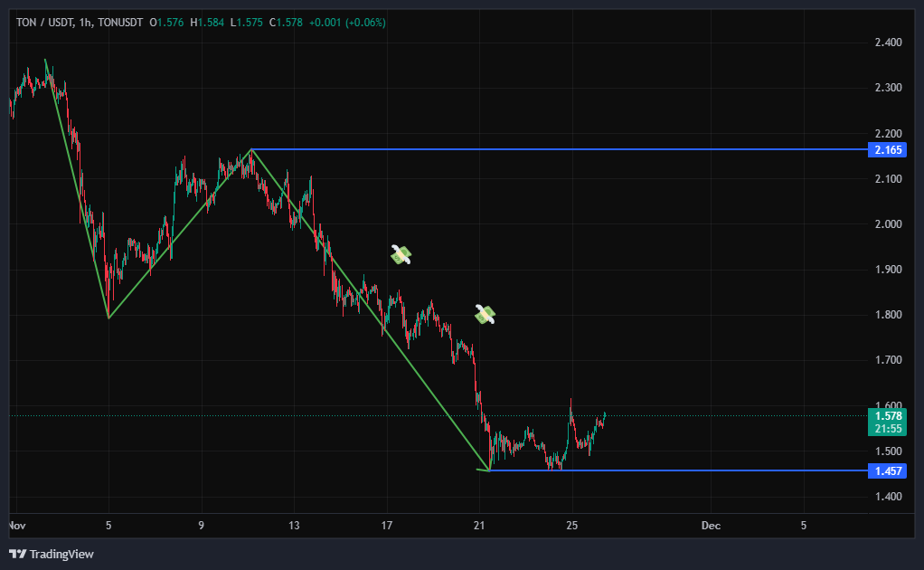Image resolution: width=924 pixels, height=570 pixels.
Task: Click the Dec label on time axis
Action: pos(711,525)
